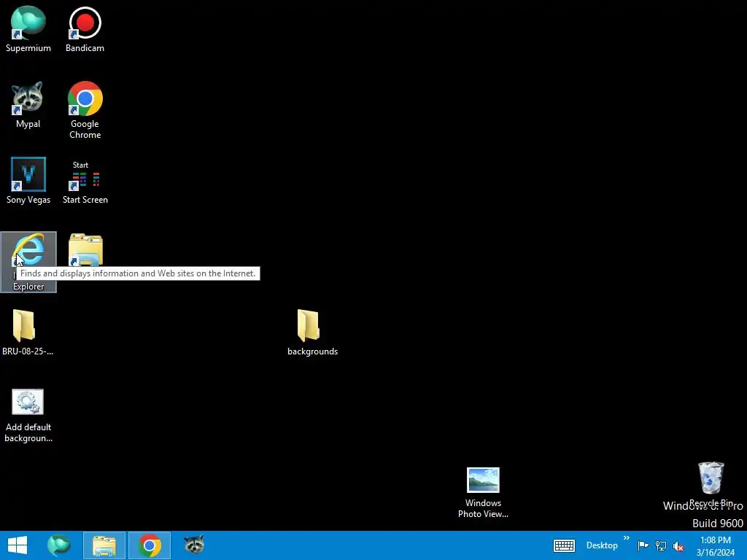
Task: Select the BRU-08-25 folder on desktop
Action: pyautogui.click(x=28, y=332)
